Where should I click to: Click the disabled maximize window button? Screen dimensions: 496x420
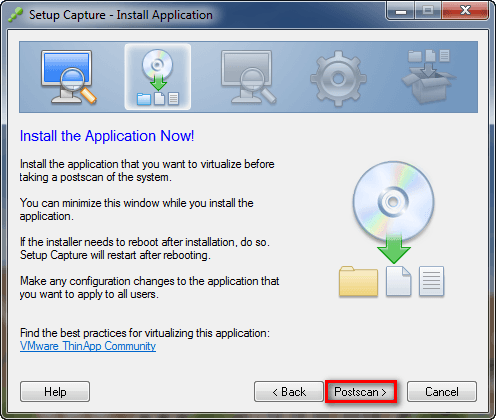(428, 11)
